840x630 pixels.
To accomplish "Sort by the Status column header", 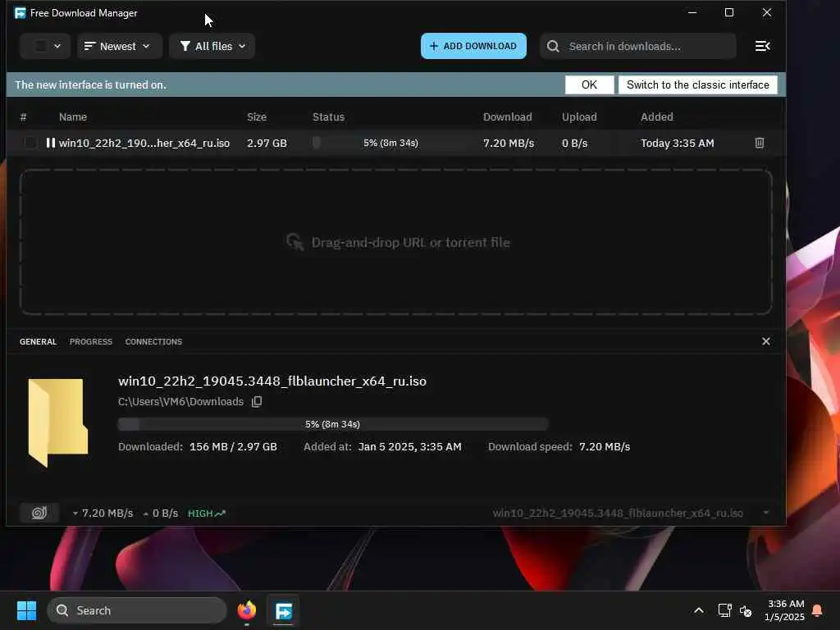I will pyautogui.click(x=328, y=116).
